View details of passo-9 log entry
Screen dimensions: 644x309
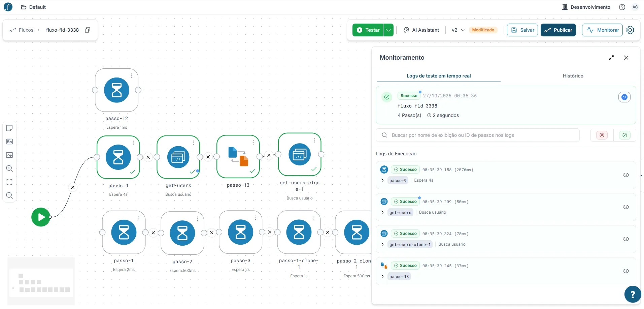coord(626,175)
